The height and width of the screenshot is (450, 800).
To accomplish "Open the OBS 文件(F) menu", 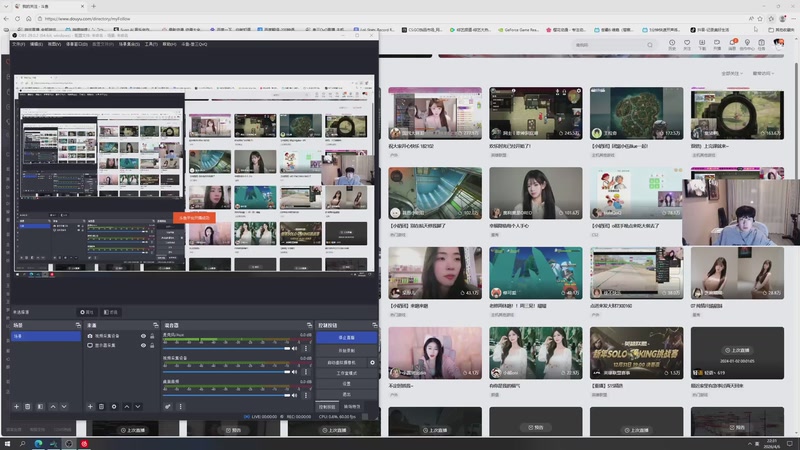I will click(x=18, y=44).
